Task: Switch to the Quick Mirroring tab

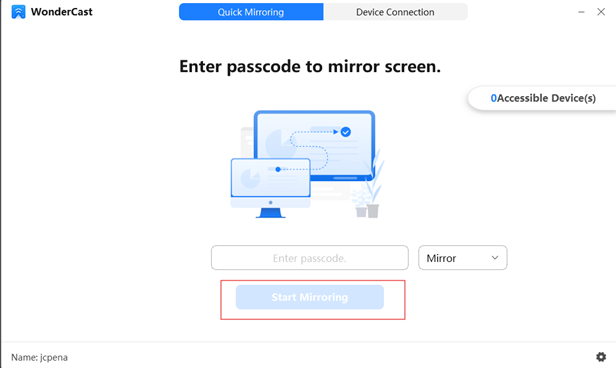Action: coord(251,12)
